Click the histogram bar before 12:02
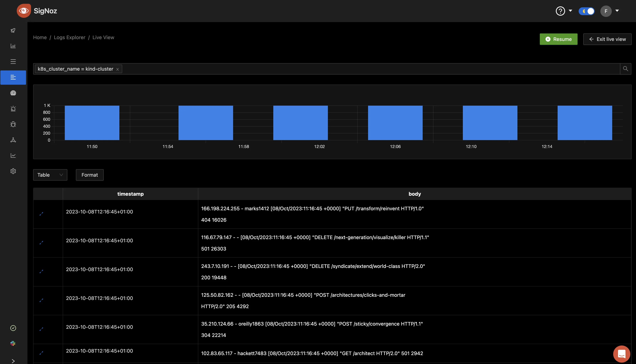The width and height of the screenshot is (636, 364). coord(300,123)
